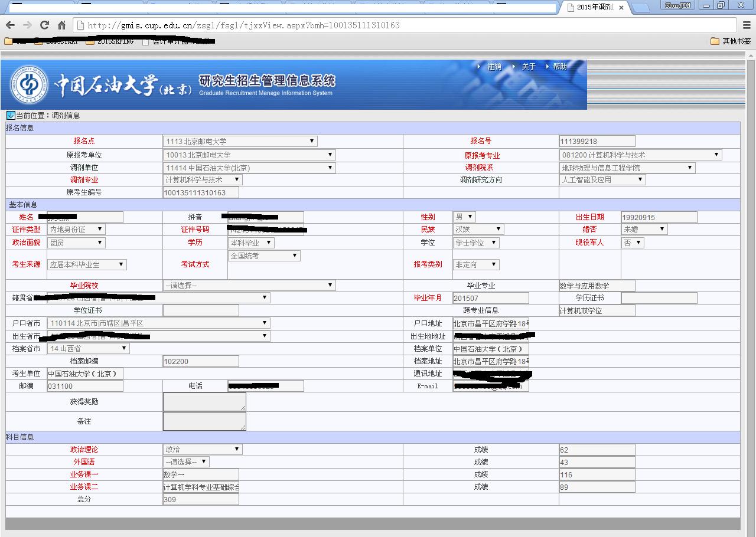Open the 民族 dropdown 汉族
Screen dimensions: 756x537
click(x=478, y=229)
